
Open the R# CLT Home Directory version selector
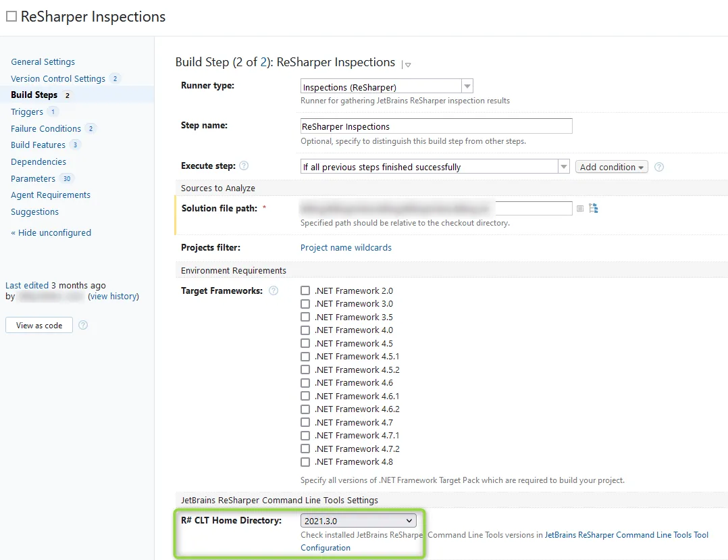(x=358, y=521)
